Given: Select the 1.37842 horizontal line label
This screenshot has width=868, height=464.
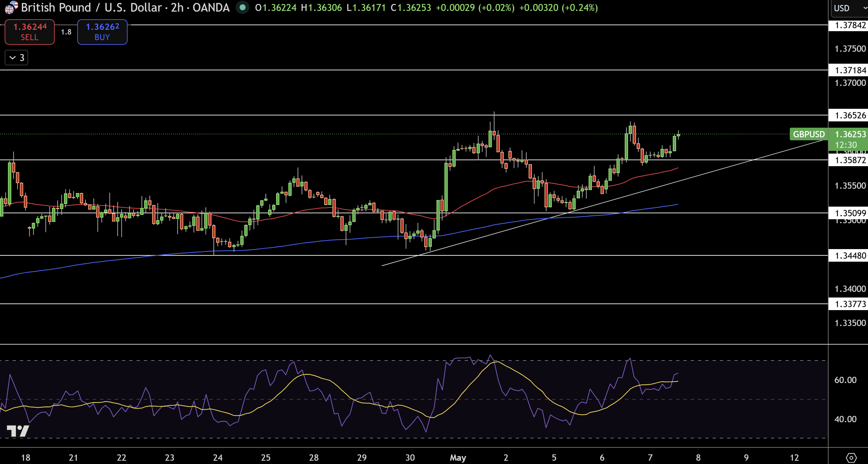Looking at the screenshot, I should pos(848,25).
